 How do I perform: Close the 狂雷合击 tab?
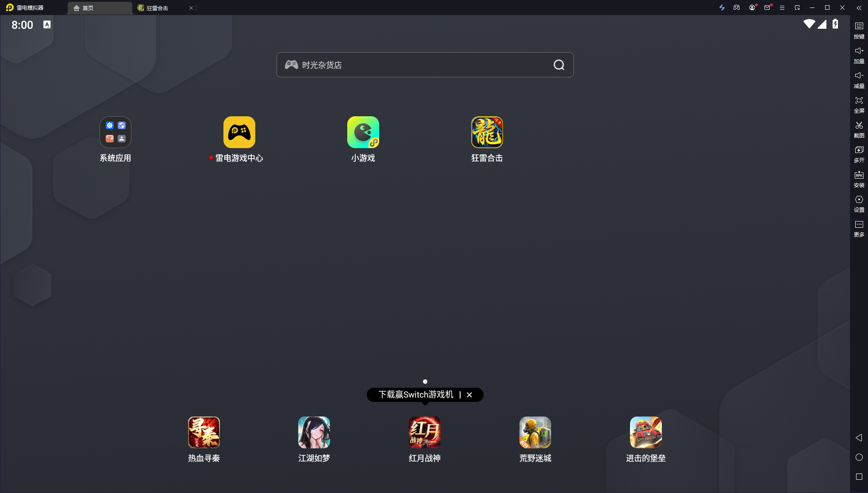tap(191, 8)
